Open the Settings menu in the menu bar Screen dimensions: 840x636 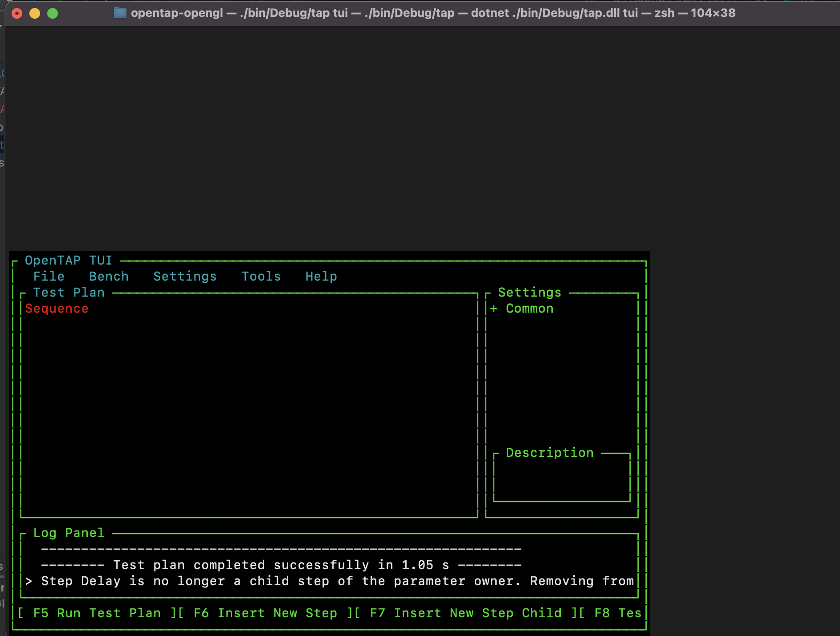coord(185,277)
